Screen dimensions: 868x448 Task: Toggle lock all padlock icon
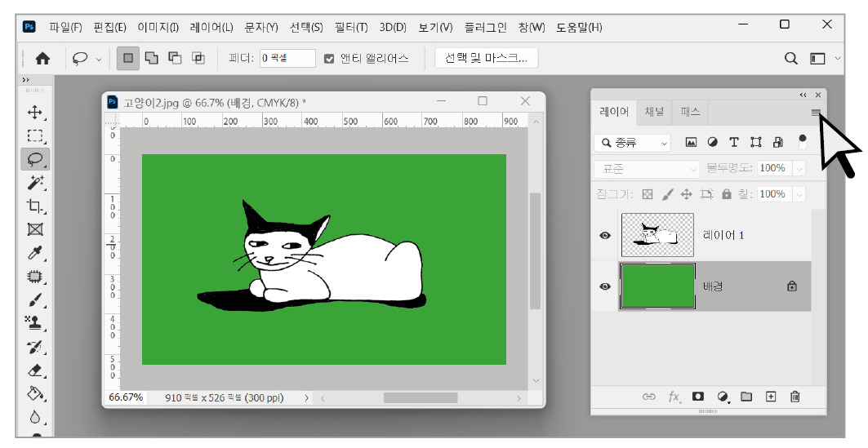[x=726, y=194]
